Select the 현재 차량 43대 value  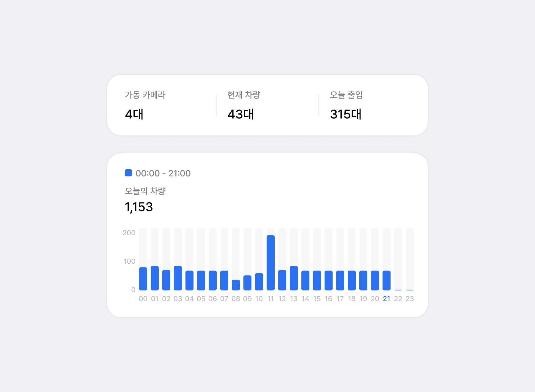[241, 114]
